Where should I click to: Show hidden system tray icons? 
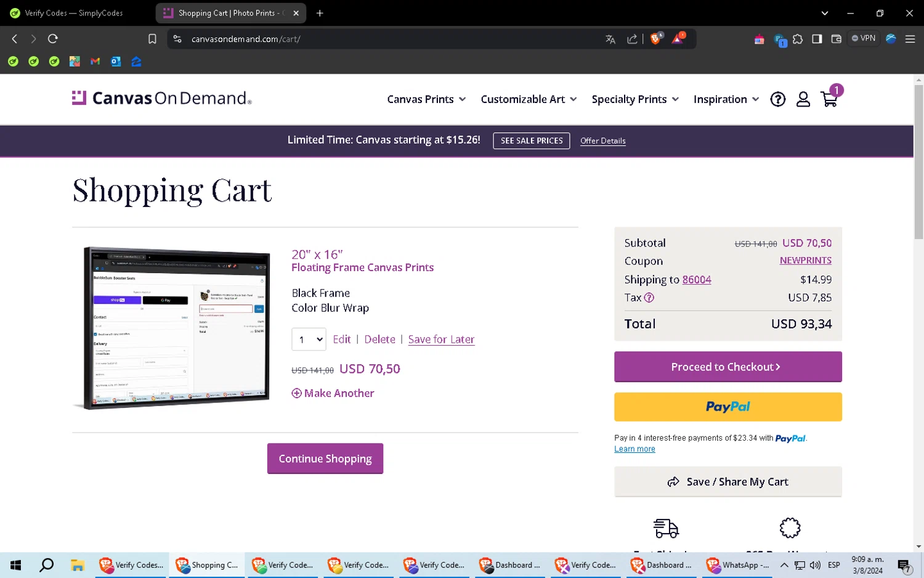[x=784, y=565]
